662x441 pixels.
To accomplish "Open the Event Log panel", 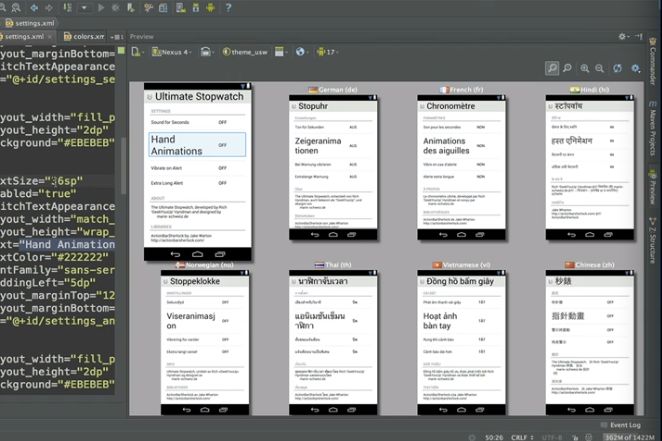I will click(626, 425).
